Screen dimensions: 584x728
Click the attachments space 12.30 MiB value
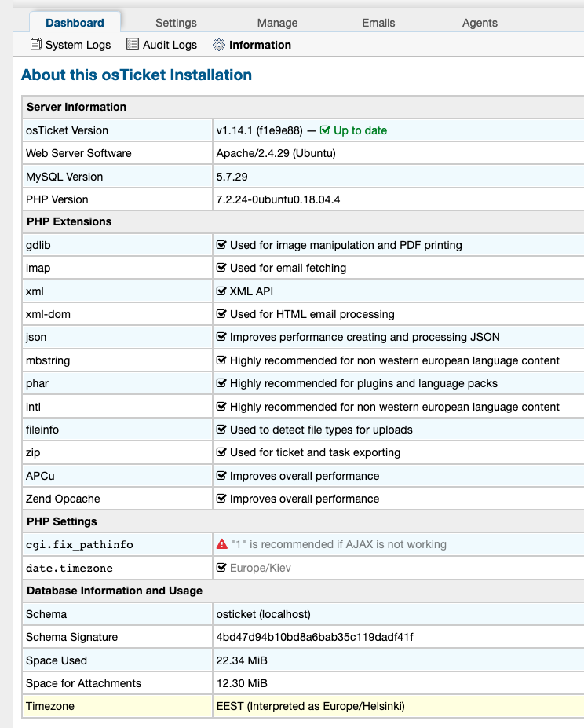pyautogui.click(x=242, y=683)
